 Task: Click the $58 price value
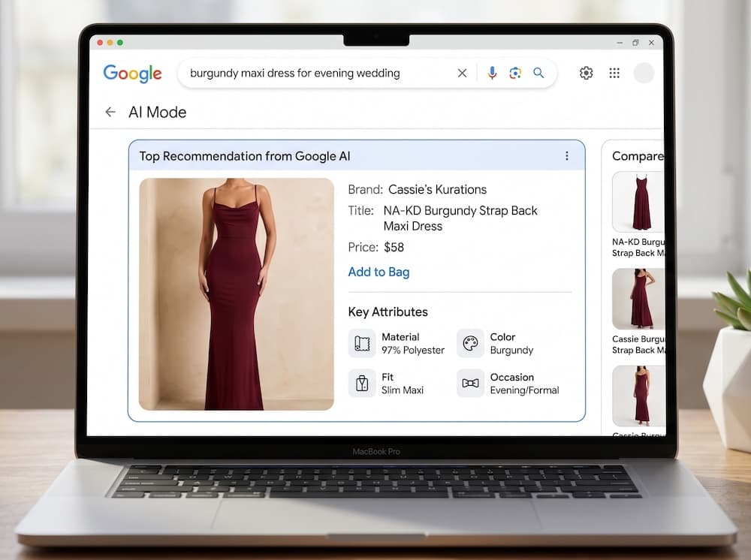(x=394, y=248)
